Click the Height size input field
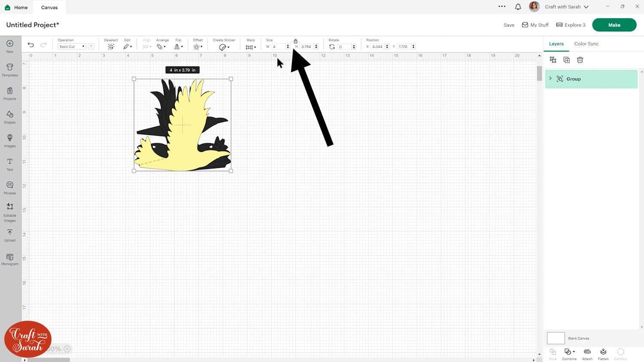 (x=307, y=46)
